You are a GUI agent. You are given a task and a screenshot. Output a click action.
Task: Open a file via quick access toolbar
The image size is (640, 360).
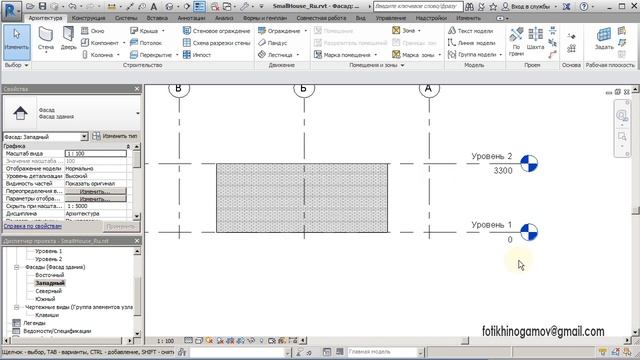30,7
